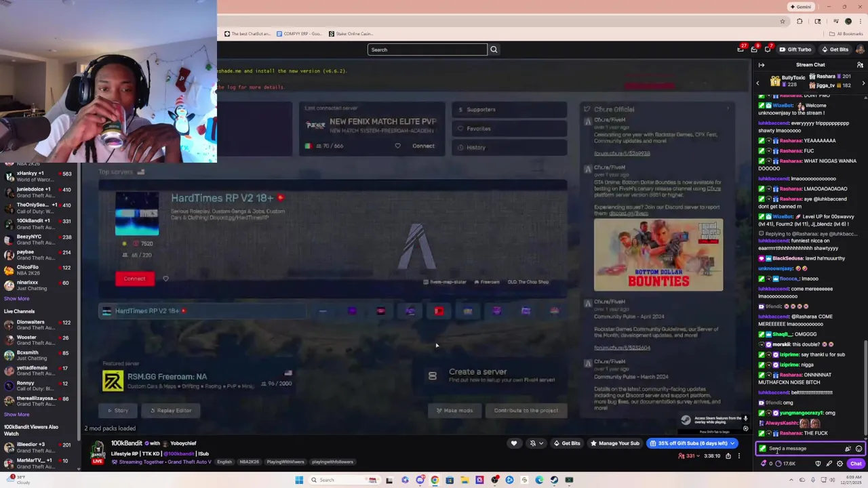The image size is (868, 488).
Task: Open the Bits cheer icon in chat box
Action: pyautogui.click(x=848, y=449)
